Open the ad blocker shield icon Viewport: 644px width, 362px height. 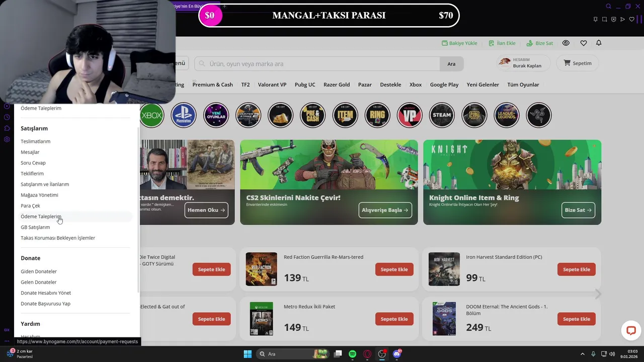coord(613,19)
